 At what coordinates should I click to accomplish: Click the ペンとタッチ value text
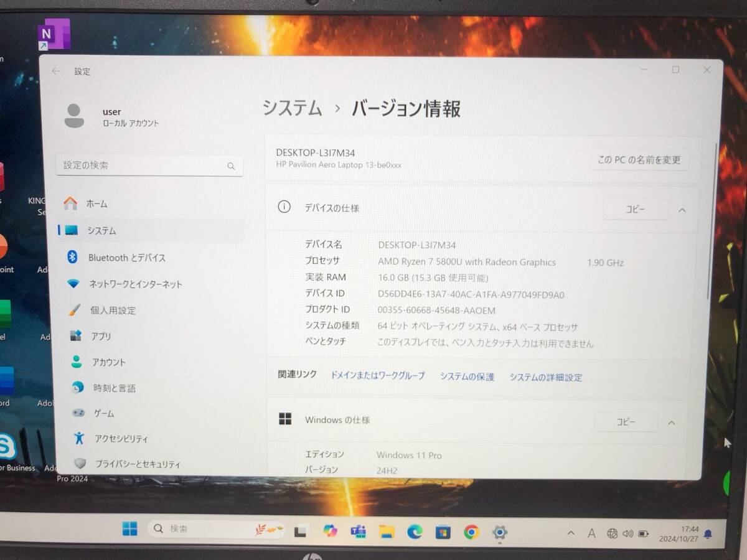(485, 343)
